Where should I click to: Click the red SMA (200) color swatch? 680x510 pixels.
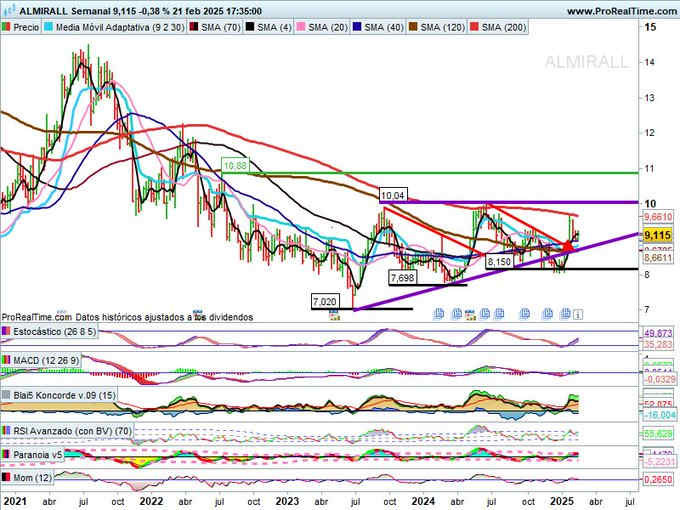pyautogui.click(x=474, y=27)
